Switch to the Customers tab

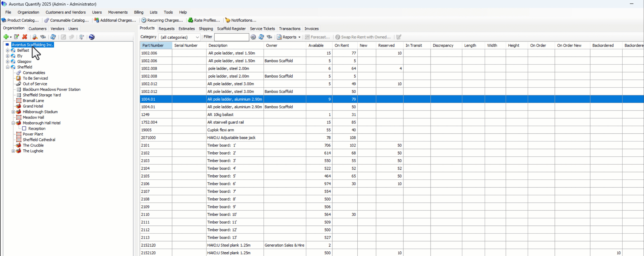[x=37, y=29]
